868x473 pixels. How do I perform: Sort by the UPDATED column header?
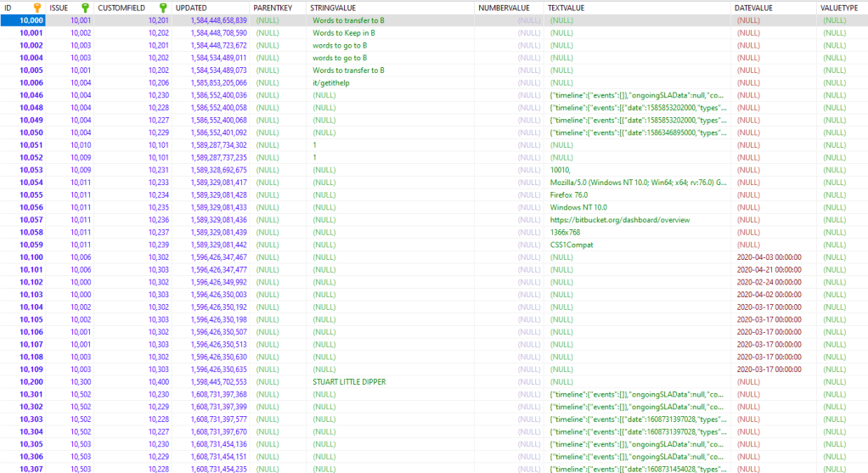(191, 8)
